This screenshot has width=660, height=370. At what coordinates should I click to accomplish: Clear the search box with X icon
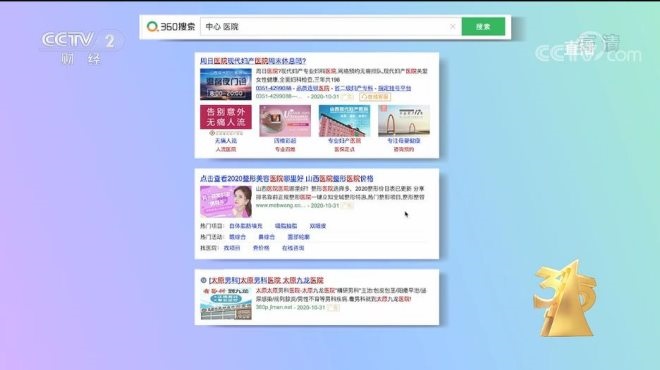tap(452, 27)
